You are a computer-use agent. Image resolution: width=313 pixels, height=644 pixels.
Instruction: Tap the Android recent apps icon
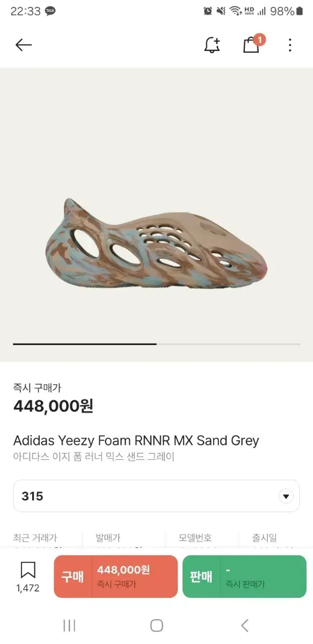point(69,625)
